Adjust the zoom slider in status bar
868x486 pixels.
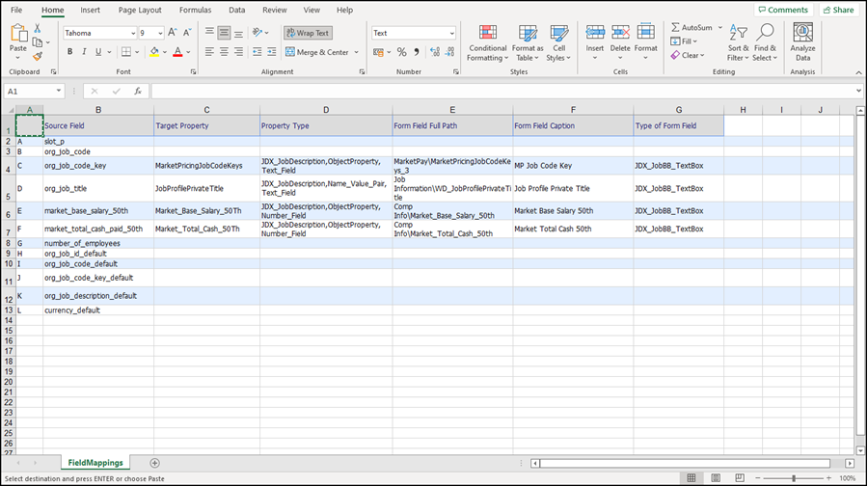click(x=794, y=478)
